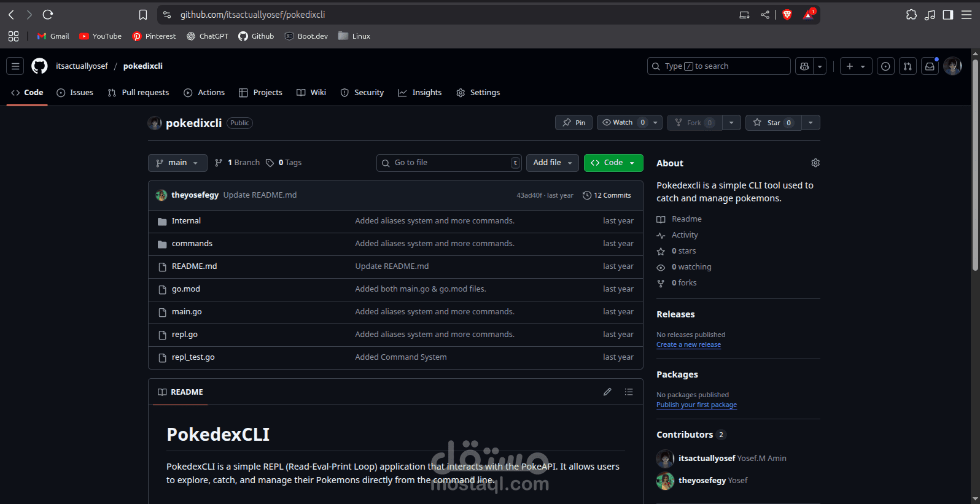
Task: Open the commands folder
Action: click(192, 244)
